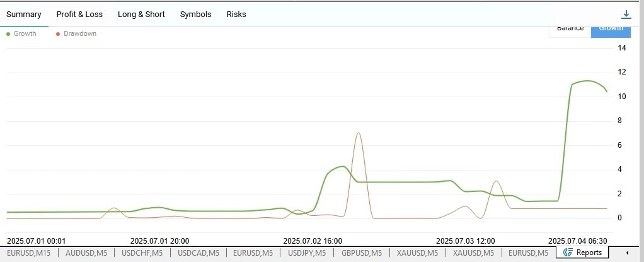Select the USDCHF,M5 chart tab
The width and height of the screenshot is (644, 262).
142,253
